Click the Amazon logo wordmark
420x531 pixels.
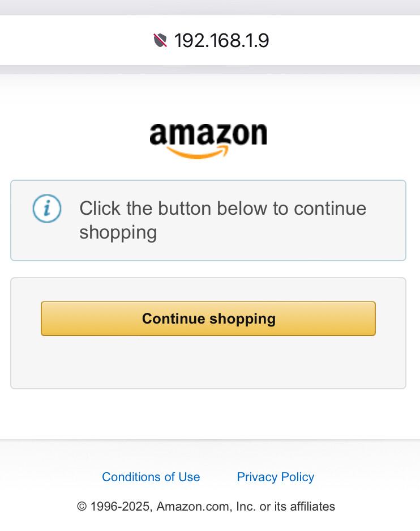(208, 134)
